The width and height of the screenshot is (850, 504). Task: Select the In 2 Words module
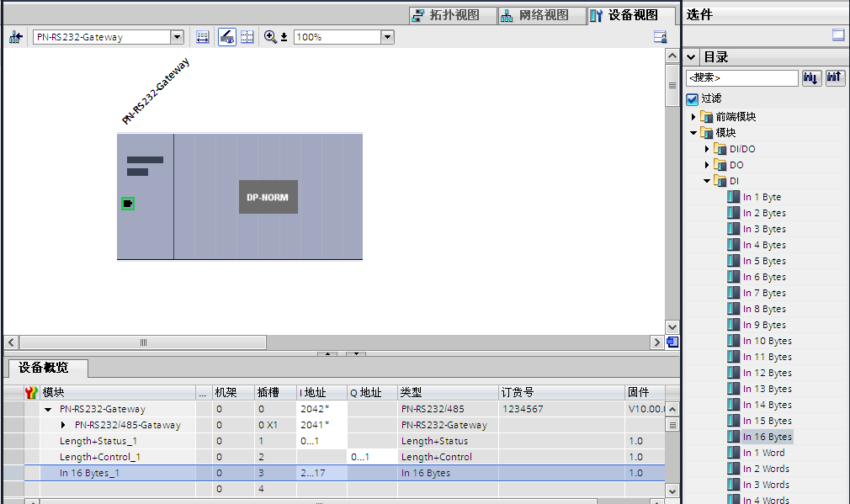click(766, 469)
